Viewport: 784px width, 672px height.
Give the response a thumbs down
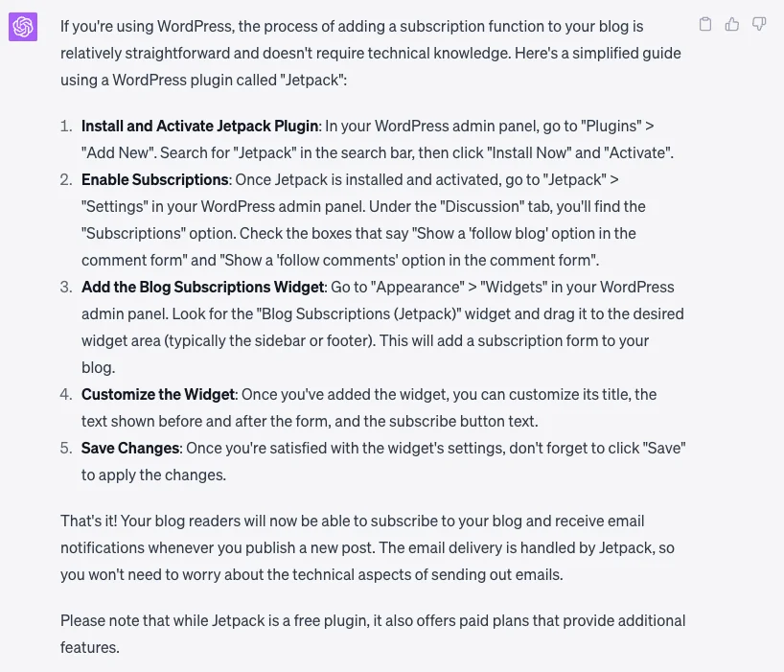coord(759,24)
